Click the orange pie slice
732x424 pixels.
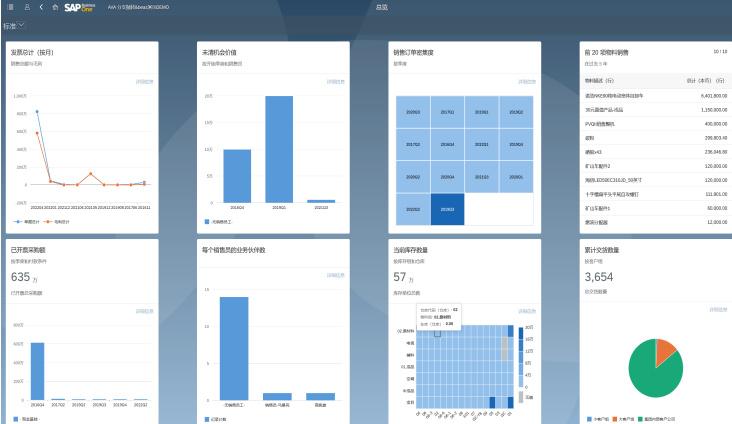665,351
